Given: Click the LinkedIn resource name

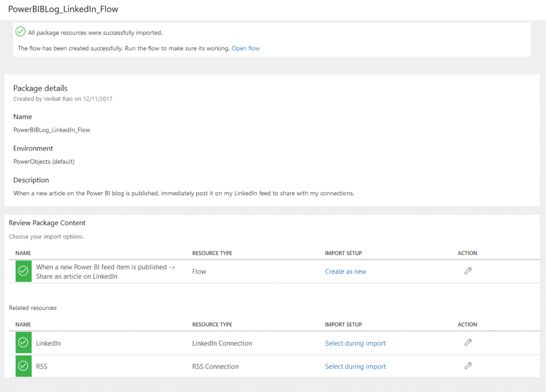Looking at the screenshot, I should click(49, 343).
